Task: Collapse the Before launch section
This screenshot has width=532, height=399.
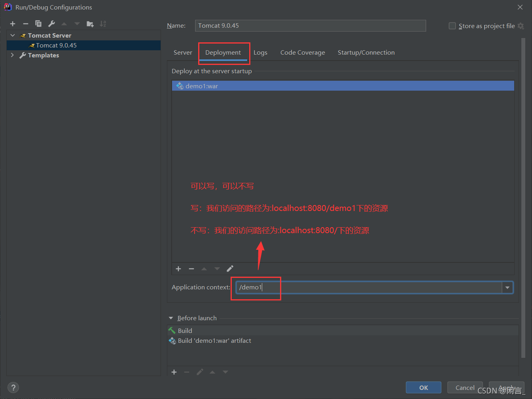Action: [171, 318]
